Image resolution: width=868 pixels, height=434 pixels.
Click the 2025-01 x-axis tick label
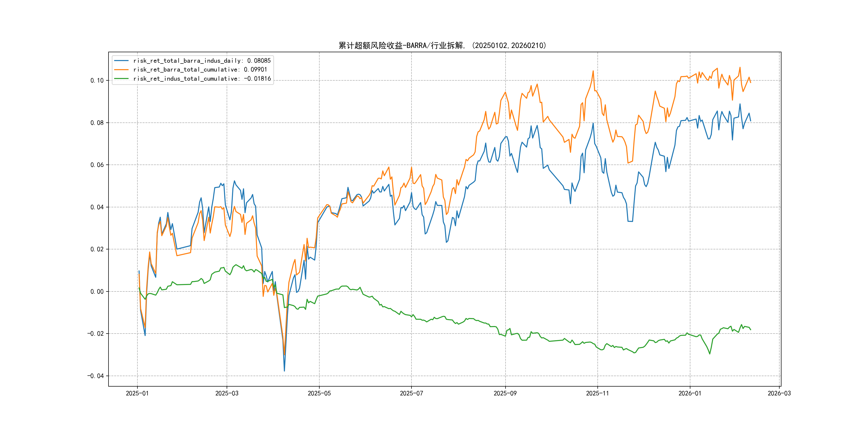137,393
